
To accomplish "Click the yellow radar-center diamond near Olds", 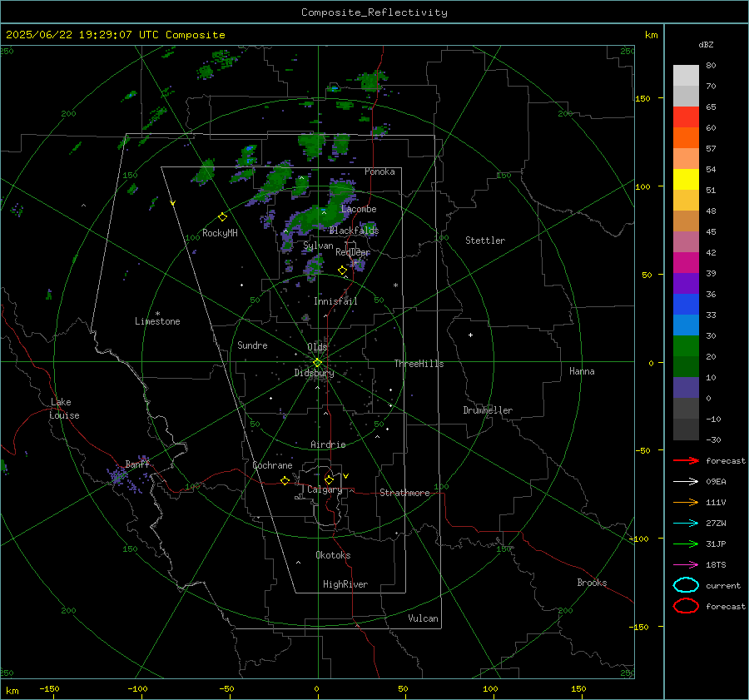I will point(318,363).
